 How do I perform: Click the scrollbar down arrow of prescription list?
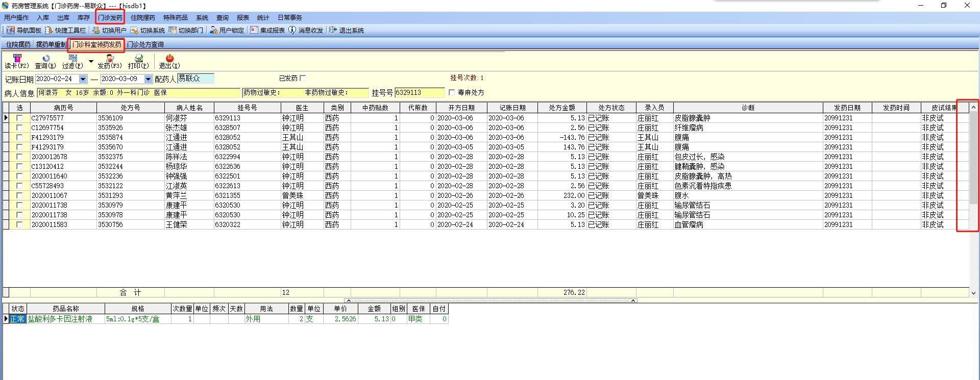[973, 293]
